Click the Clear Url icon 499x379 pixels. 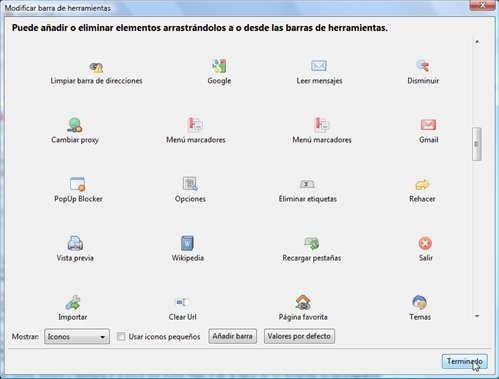182,302
